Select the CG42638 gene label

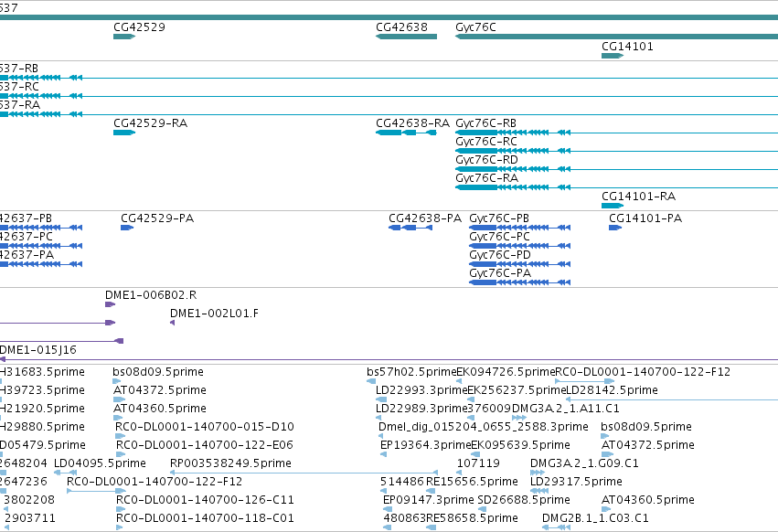pyautogui.click(x=401, y=27)
